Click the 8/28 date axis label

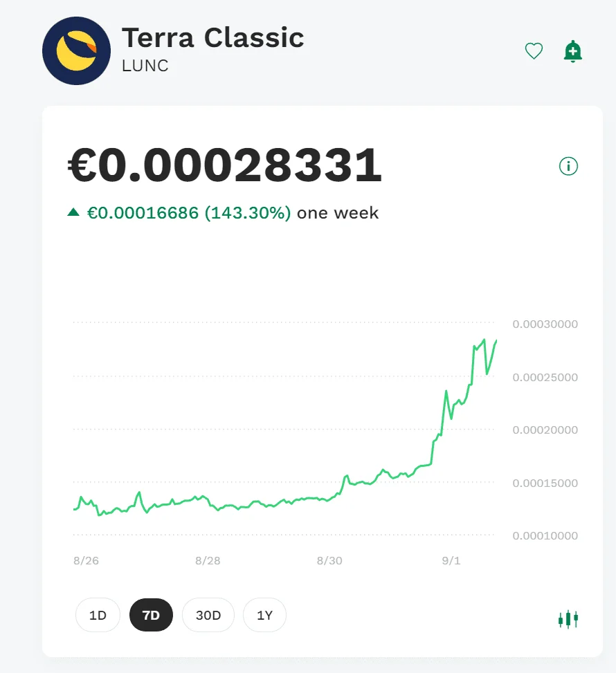click(x=208, y=560)
